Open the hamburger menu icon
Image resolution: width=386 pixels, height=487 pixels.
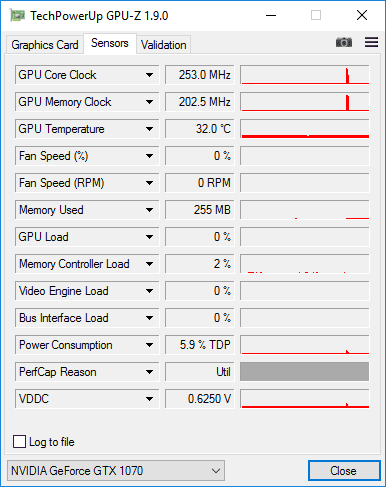point(371,42)
